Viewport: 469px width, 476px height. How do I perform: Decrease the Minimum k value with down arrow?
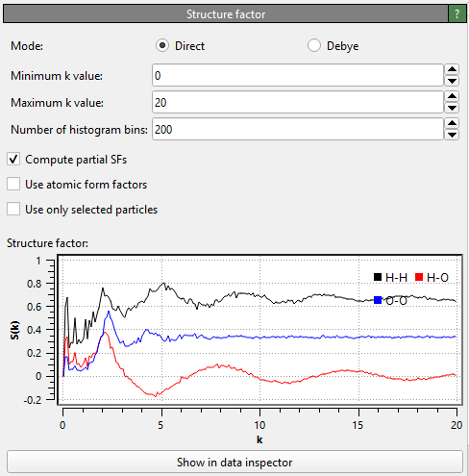click(x=452, y=81)
